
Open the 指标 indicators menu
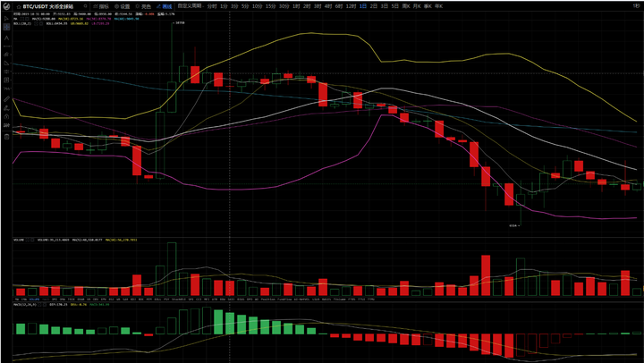coord(101,6)
